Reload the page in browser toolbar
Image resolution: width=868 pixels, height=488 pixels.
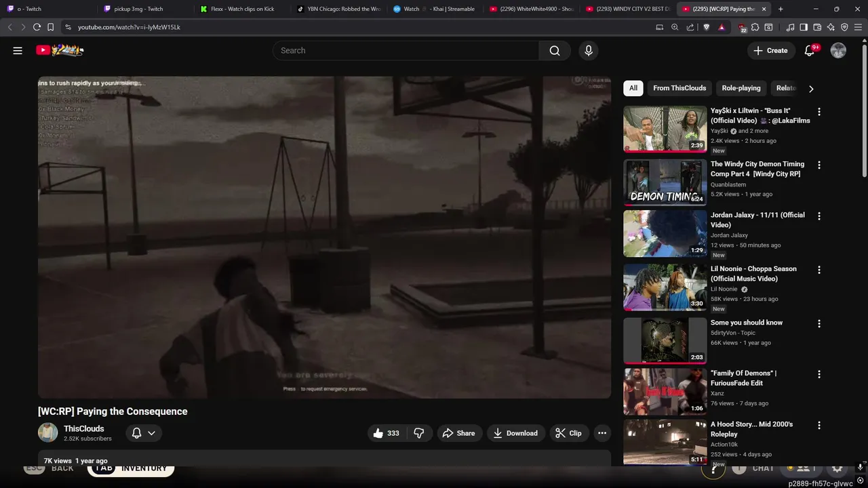[x=37, y=27]
